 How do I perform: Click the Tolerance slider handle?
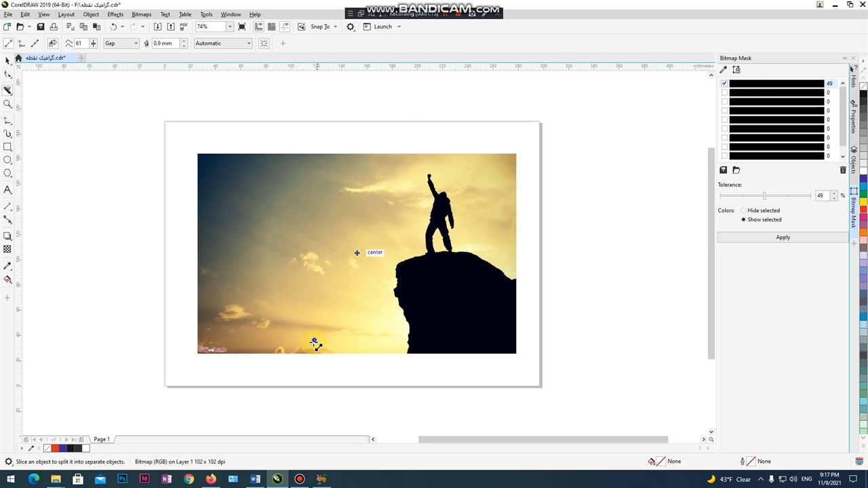point(764,196)
